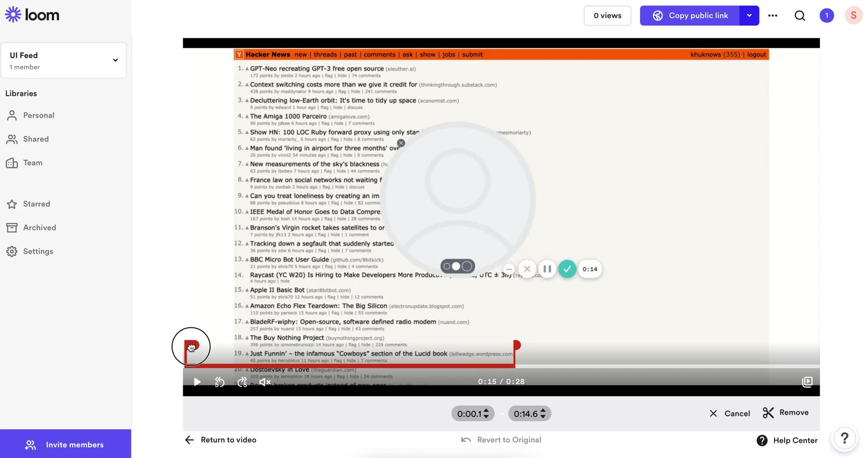Click the 'GPT-Neo recreating GPT-3 free open source' headline
This screenshot has width=868, height=458.
pos(317,69)
